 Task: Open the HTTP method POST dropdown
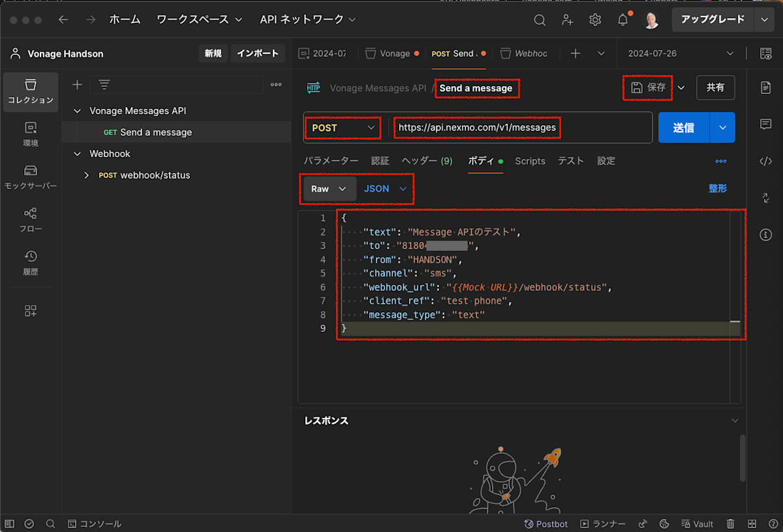point(343,128)
